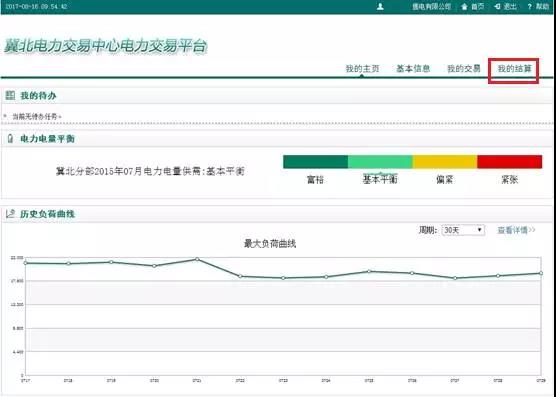The image size is (556, 397).
Task: Click the dark green 富裕 color segment
Action: [x=316, y=162]
